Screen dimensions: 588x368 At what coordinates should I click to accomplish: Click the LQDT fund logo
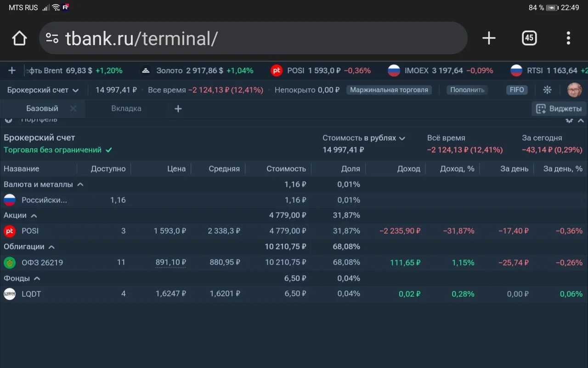(x=10, y=294)
